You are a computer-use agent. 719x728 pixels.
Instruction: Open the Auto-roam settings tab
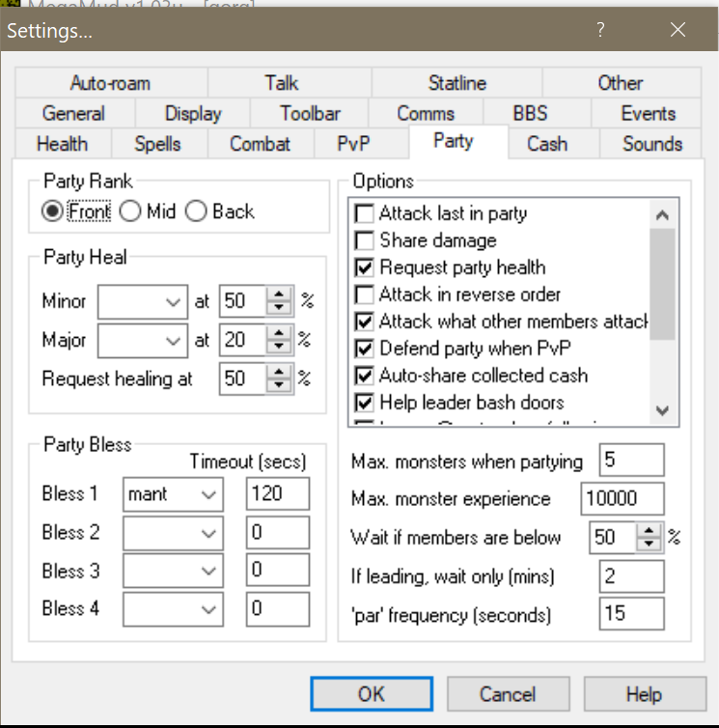pos(110,83)
